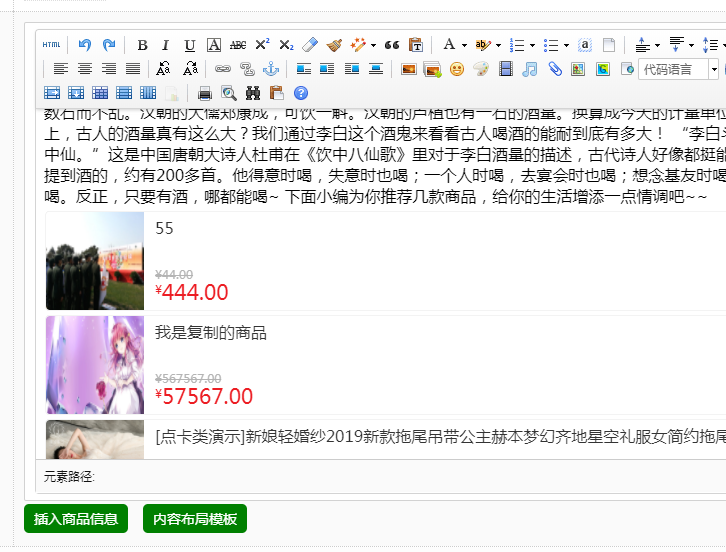Screen dimensions: 726x552
Task: Insert a hyperlink with the chain icon
Action: [x=222, y=69]
